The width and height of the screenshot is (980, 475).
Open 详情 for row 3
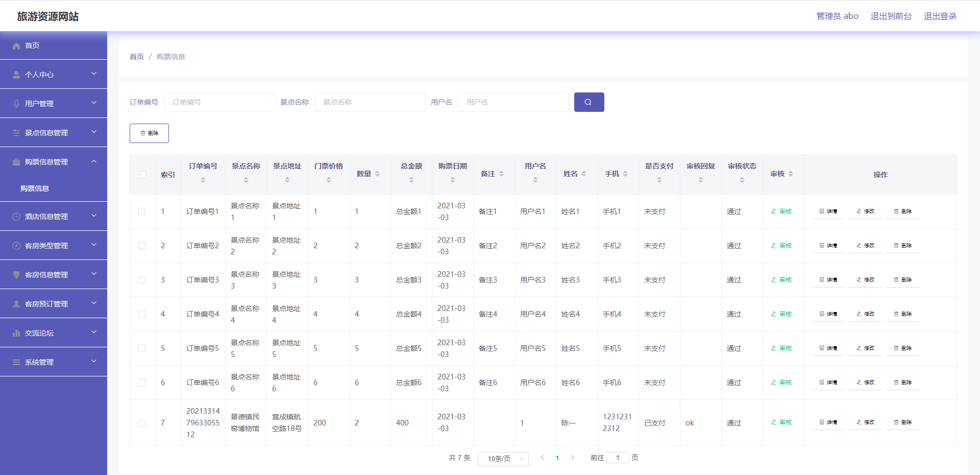coord(828,280)
